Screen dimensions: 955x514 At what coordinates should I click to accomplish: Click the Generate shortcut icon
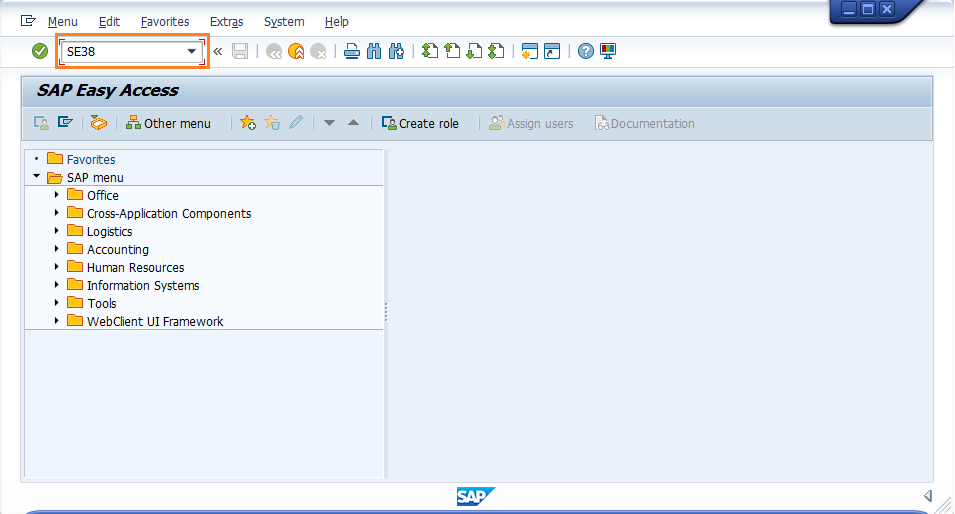pos(552,51)
